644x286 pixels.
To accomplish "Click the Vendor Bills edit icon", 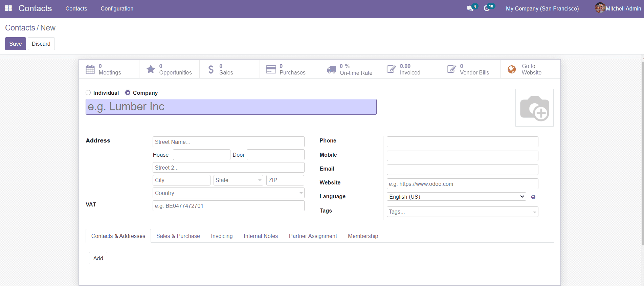I will click(x=451, y=69).
